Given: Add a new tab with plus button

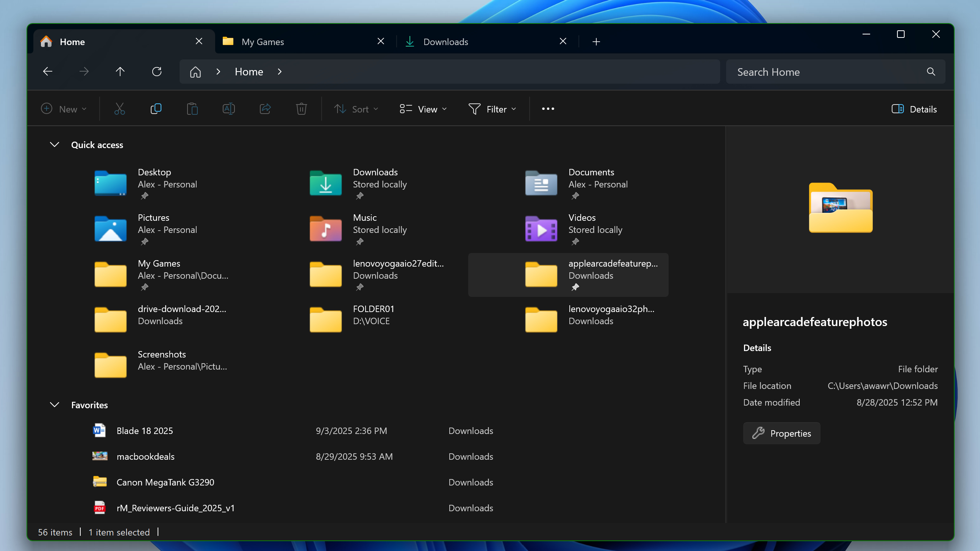Looking at the screenshot, I should [x=596, y=42].
